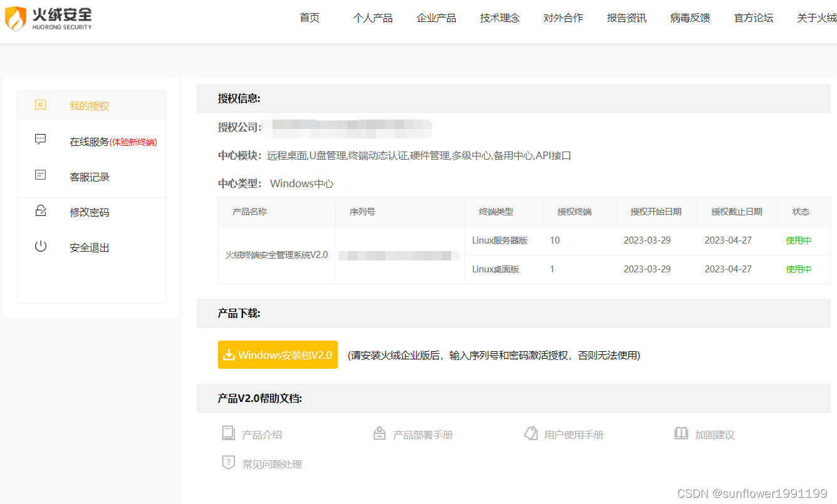
Task: Click the Windows中心 center type value
Action: 301,184
